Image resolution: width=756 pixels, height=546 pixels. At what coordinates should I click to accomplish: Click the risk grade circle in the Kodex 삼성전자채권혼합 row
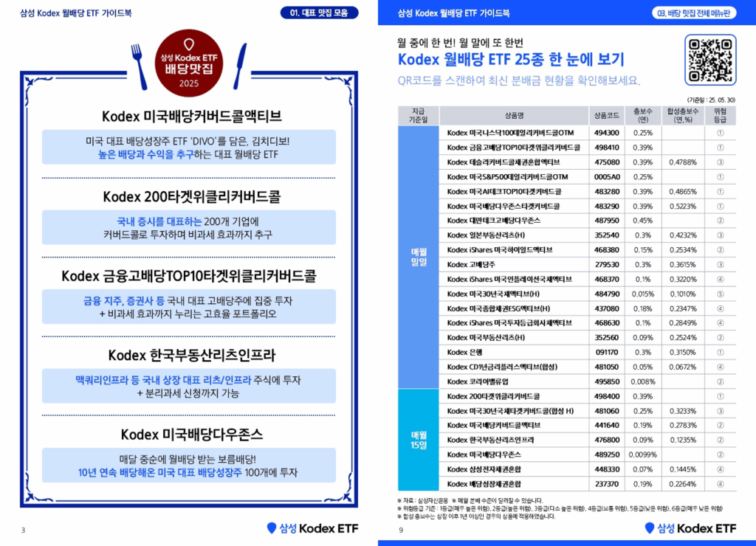coord(720,469)
